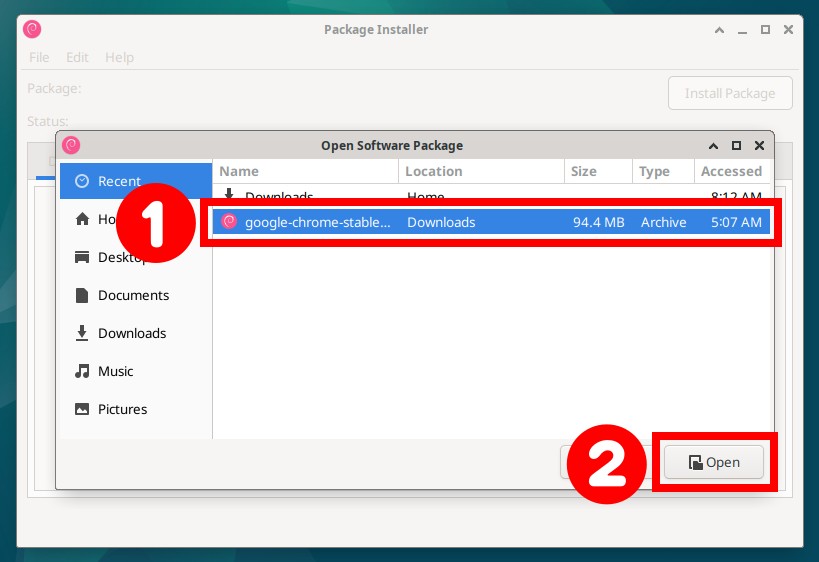
Task: Sort by the Type column header
Action: tap(663, 171)
